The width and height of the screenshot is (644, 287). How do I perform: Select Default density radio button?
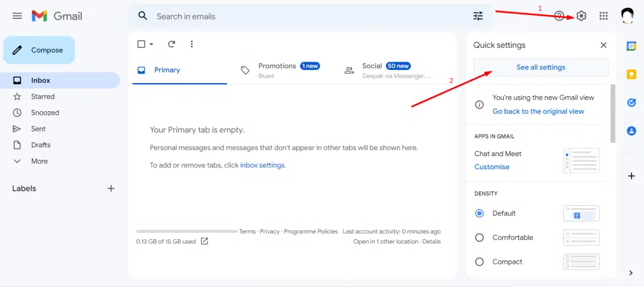tap(479, 213)
